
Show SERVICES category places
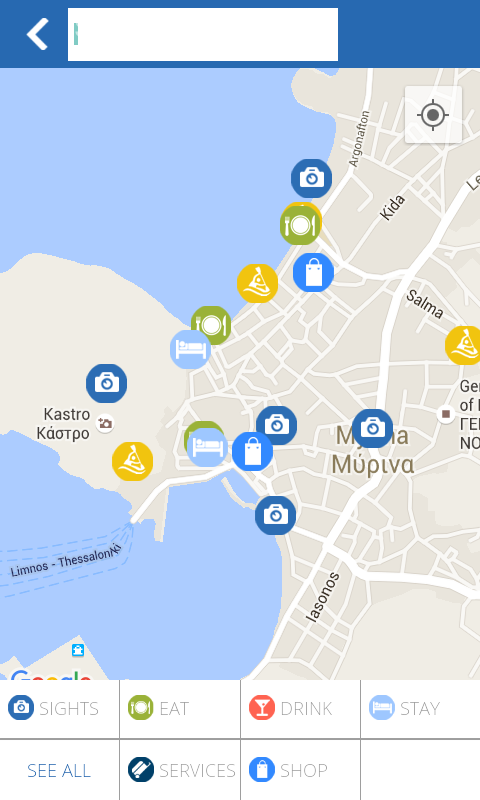click(180, 770)
